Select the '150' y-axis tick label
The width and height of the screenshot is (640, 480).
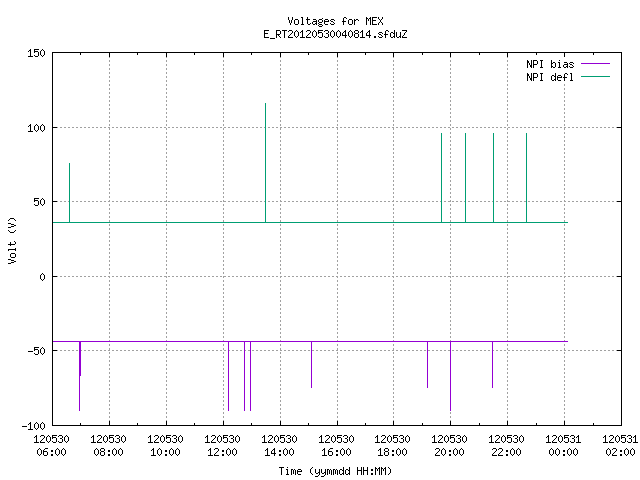point(36,53)
